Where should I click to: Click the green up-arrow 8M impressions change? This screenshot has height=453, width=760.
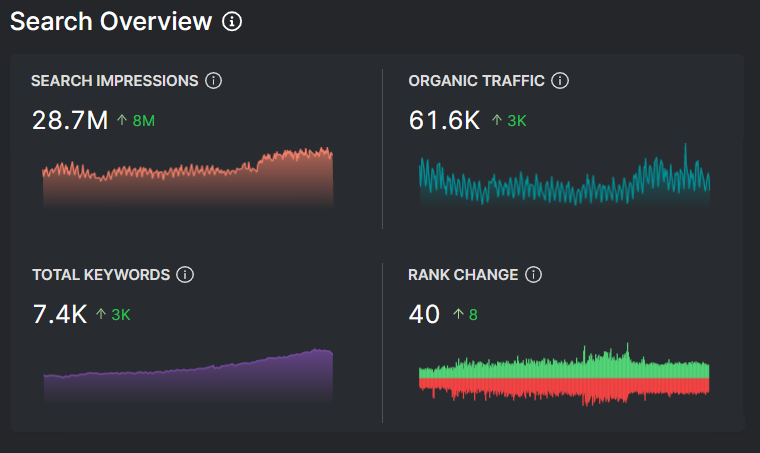(x=136, y=121)
